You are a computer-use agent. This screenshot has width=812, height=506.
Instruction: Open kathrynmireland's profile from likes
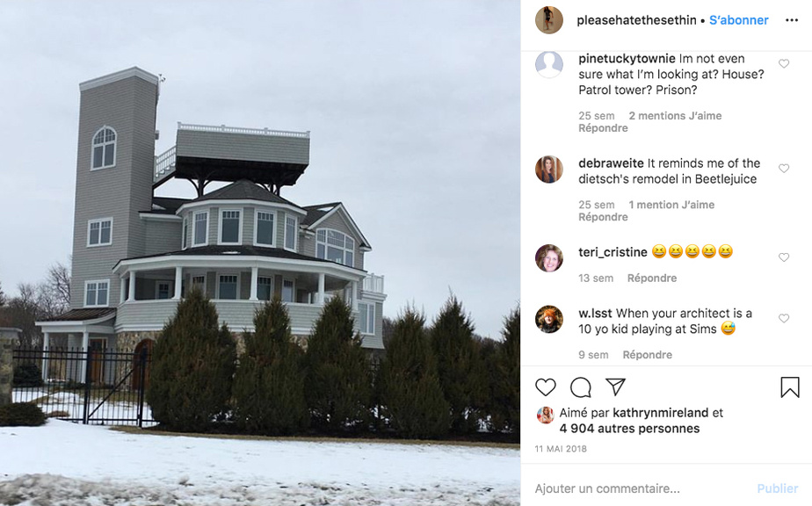(x=660, y=413)
